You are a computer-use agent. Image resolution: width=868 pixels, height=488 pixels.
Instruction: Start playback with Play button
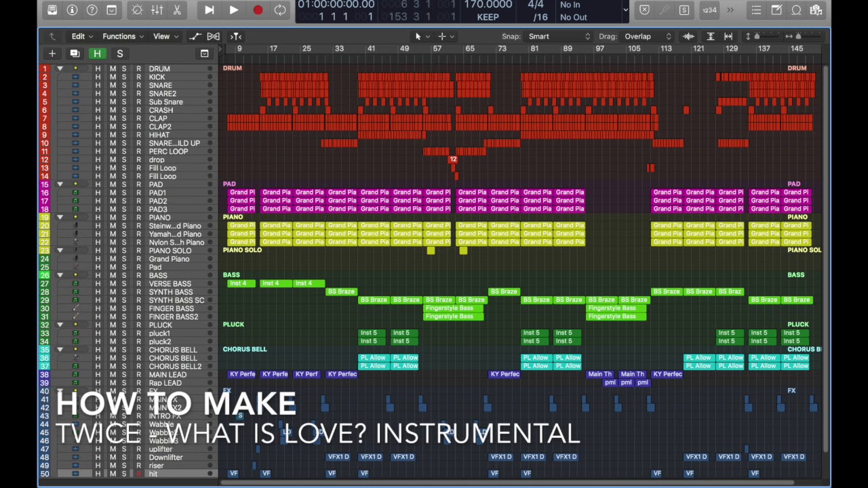point(233,10)
